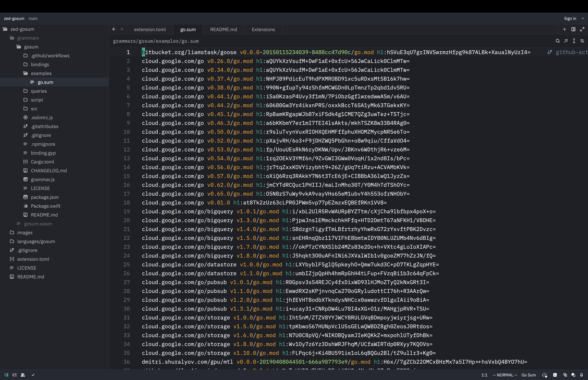Click line number 18 in gutter

pyautogui.click(x=127, y=203)
